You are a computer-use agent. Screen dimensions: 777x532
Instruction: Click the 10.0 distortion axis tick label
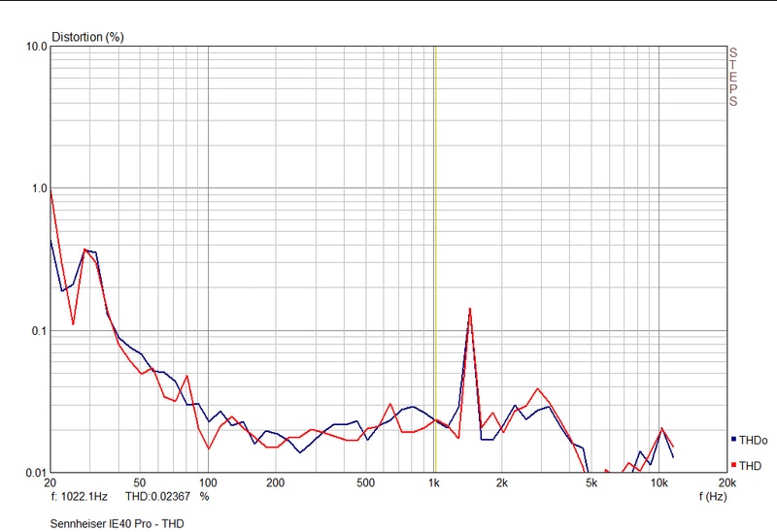point(35,47)
